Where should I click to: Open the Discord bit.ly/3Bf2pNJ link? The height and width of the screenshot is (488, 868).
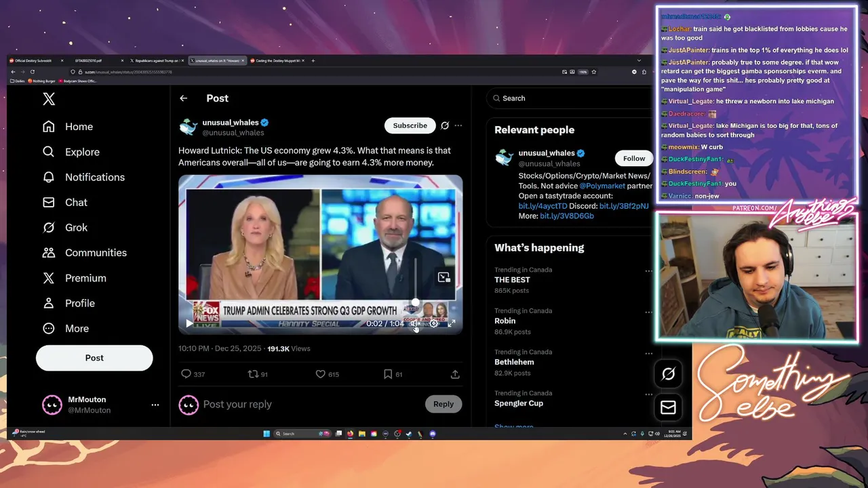pyautogui.click(x=624, y=206)
